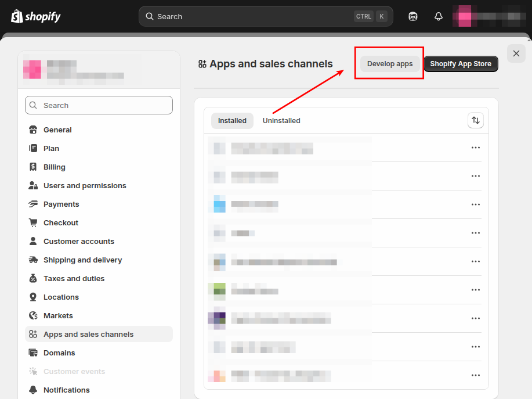Screen dimensions: 532x399
Task: Switch to the Uninstalled tab
Action: [x=281, y=121]
